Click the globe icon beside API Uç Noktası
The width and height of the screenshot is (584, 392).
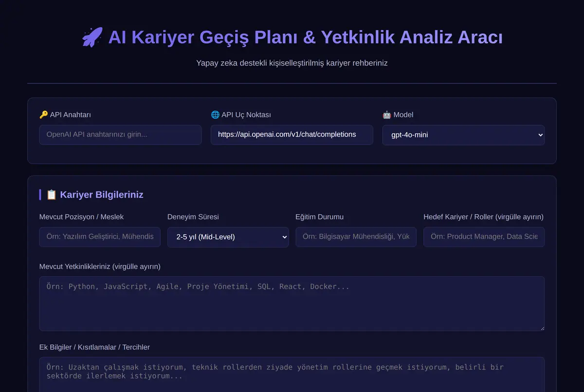[215, 115]
